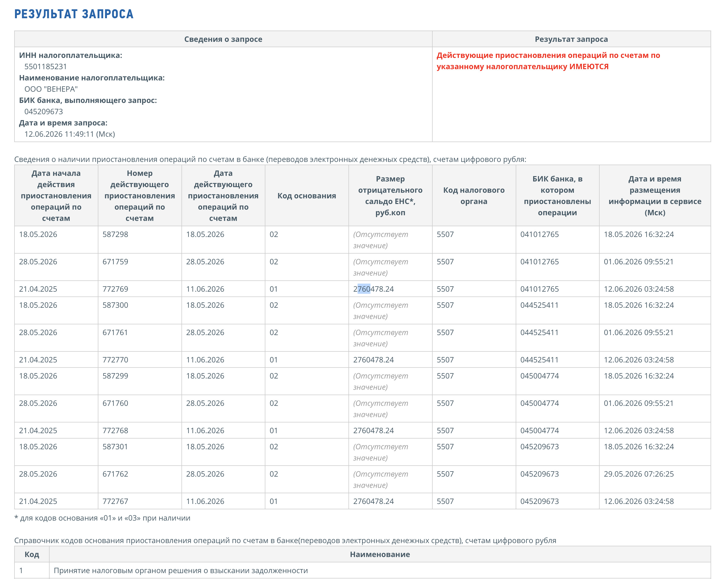728x579 pixels.
Task: Click suspension number 671761
Action: tap(116, 333)
